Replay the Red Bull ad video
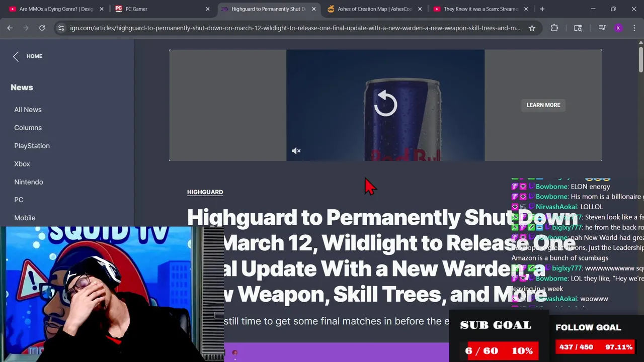 [x=385, y=104]
